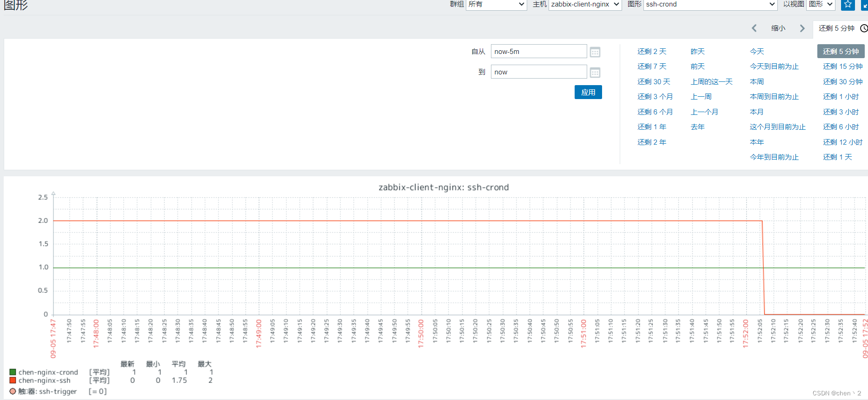
Task: Select 今天到目前为止 time range
Action: [x=774, y=67]
